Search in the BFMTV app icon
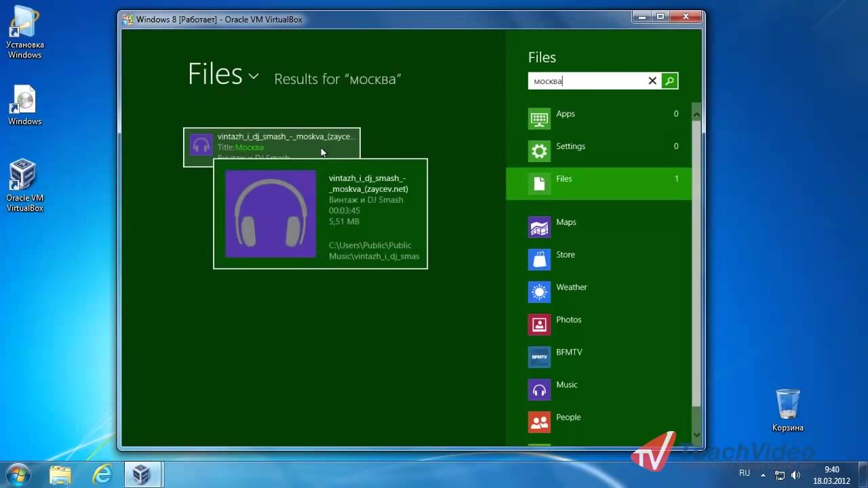Image resolution: width=868 pixels, height=488 pixels. coord(539,357)
